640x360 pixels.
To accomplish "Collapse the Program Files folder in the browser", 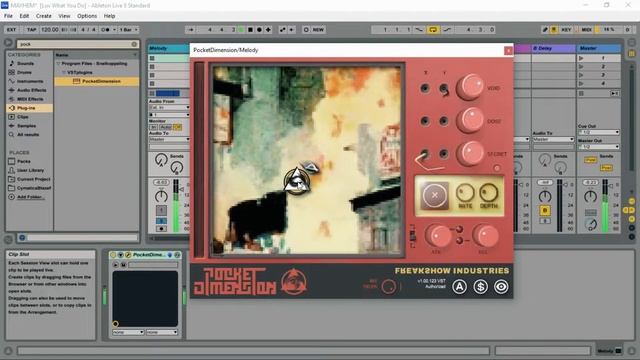I will coord(58,64).
